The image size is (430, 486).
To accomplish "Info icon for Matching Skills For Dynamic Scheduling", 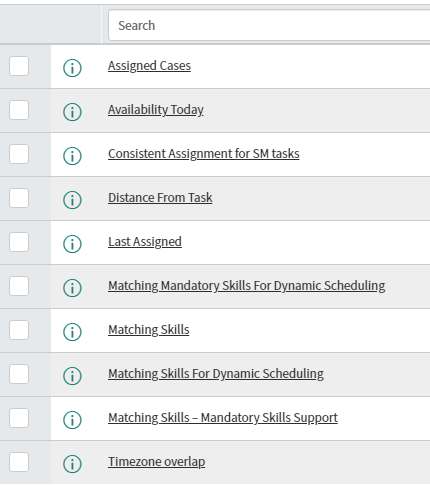I will tap(72, 376).
